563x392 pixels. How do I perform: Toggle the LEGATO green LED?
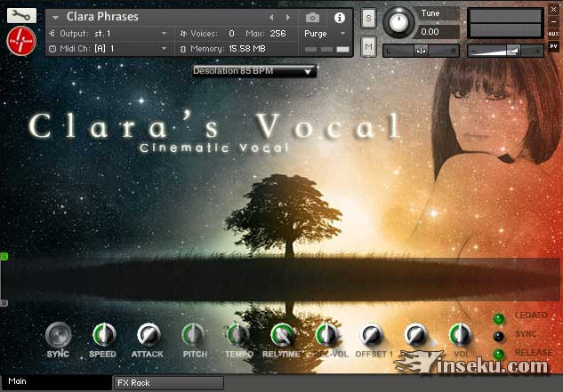[499, 318]
